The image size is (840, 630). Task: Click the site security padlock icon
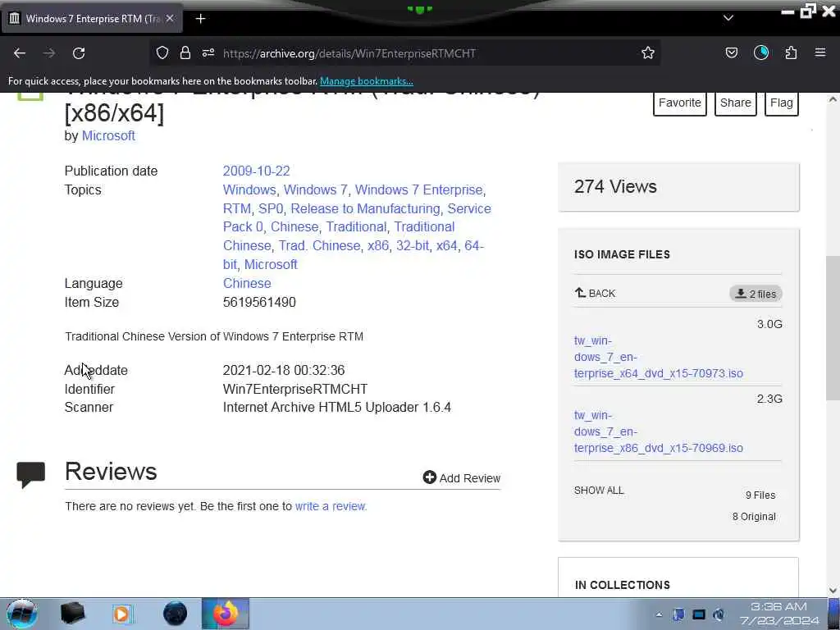[185, 53]
